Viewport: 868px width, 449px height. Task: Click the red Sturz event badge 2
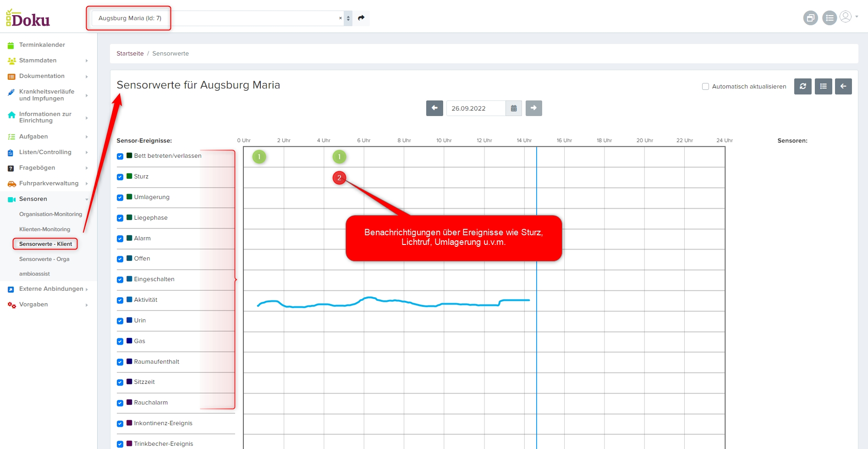click(x=339, y=178)
